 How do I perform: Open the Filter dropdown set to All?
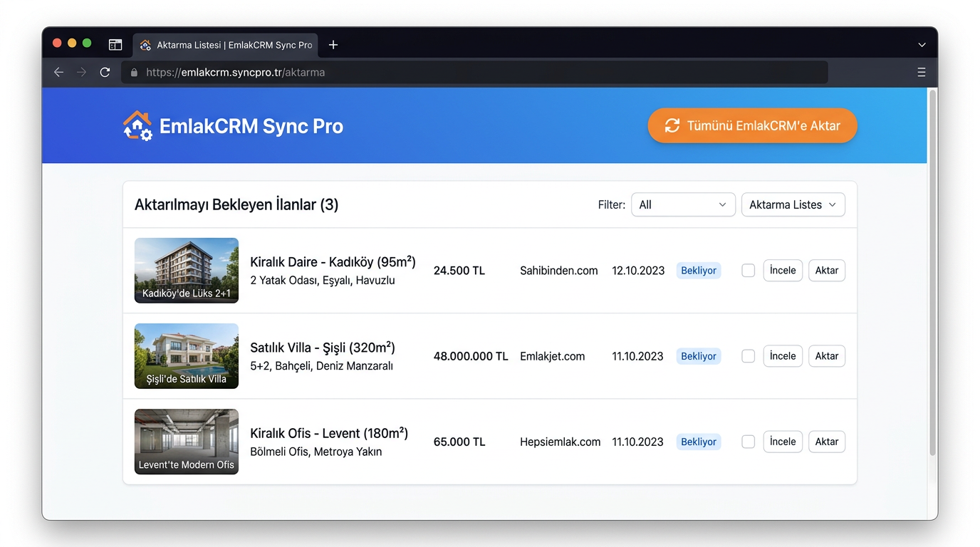point(682,204)
